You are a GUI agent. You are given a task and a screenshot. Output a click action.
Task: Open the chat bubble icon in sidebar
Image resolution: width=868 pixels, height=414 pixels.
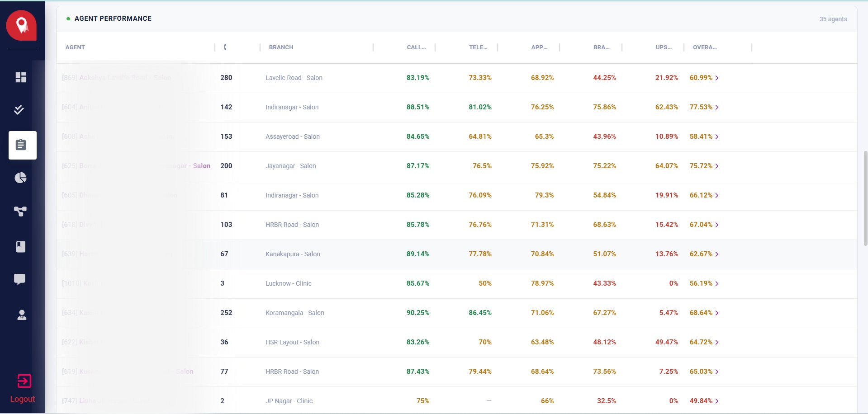click(x=19, y=279)
